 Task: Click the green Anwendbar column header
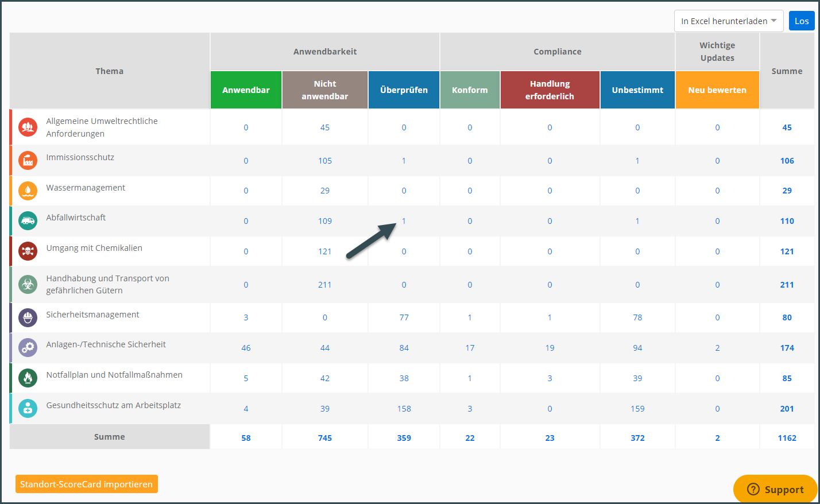tap(246, 90)
